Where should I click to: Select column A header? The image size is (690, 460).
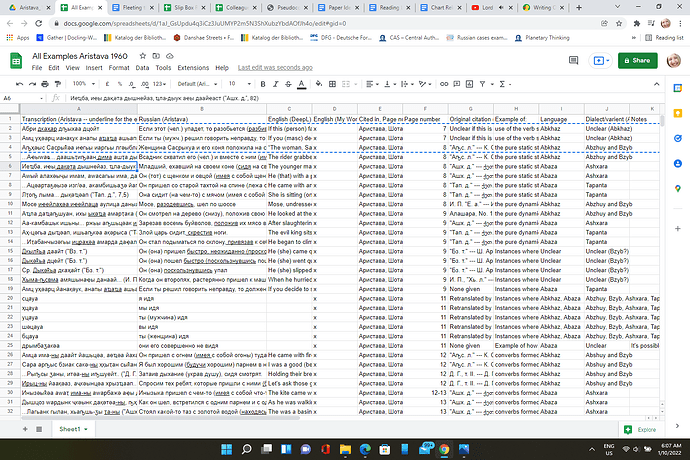pyautogui.click(x=79, y=109)
